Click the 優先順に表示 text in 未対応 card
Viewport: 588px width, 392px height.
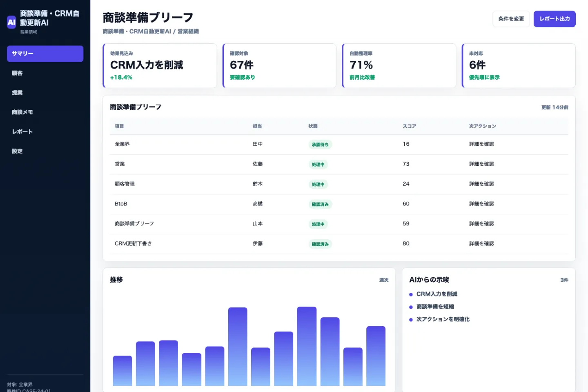click(484, 78)
